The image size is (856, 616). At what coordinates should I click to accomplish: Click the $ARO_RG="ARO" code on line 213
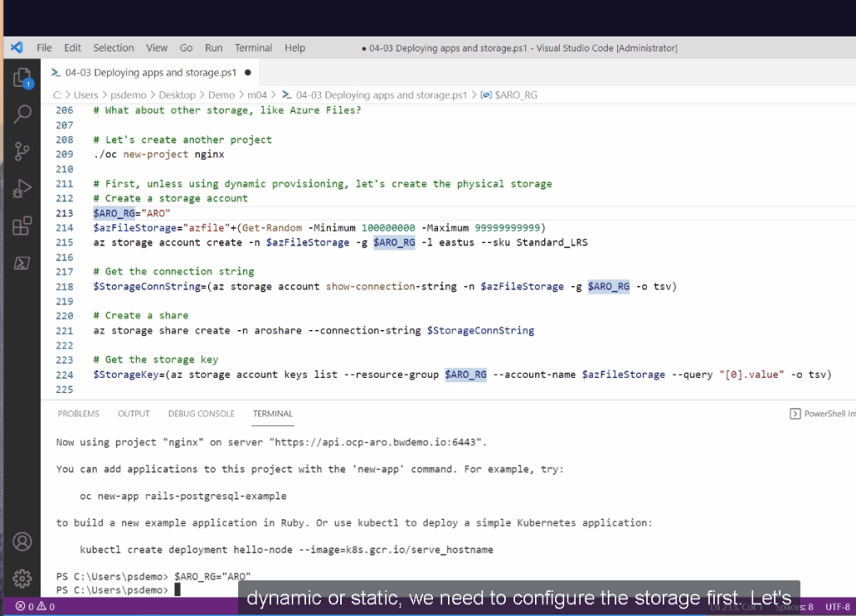click(x=131, y=213)
